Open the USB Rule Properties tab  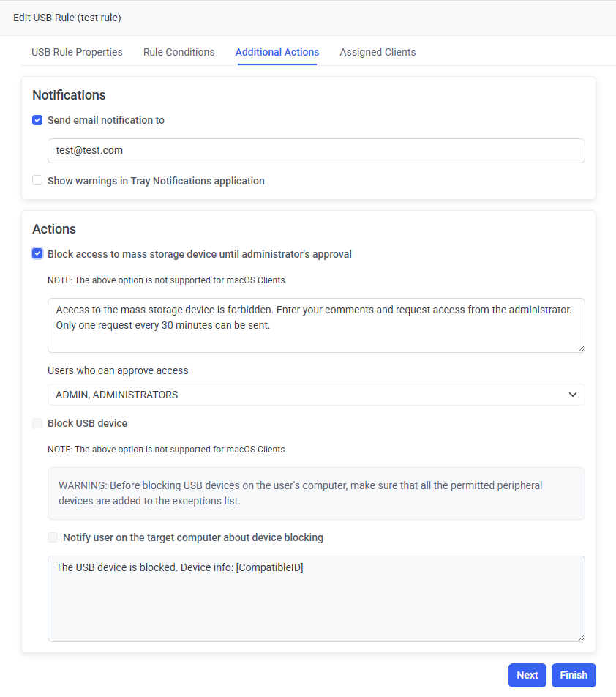coord(77,52)
